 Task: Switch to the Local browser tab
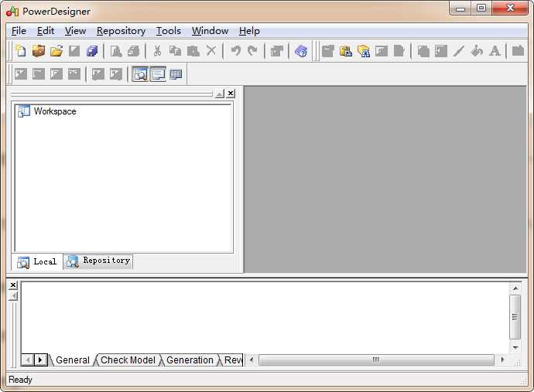click(37, 262)
